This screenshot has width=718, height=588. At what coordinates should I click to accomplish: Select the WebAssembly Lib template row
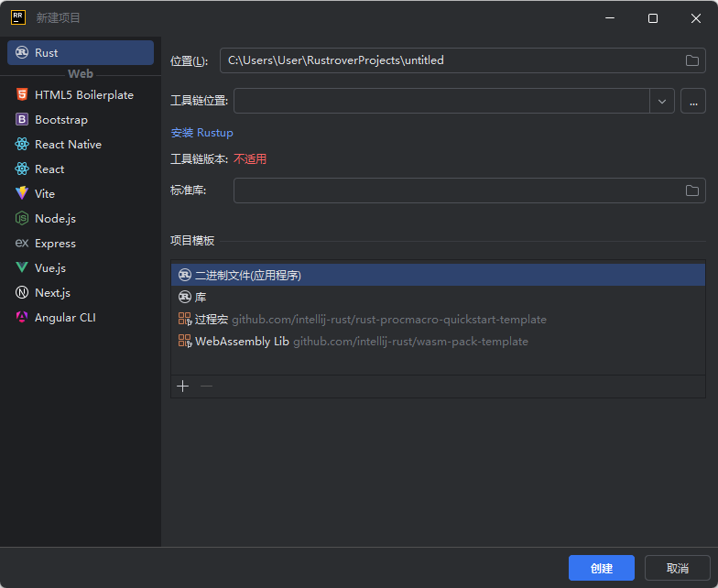[438, 341]
